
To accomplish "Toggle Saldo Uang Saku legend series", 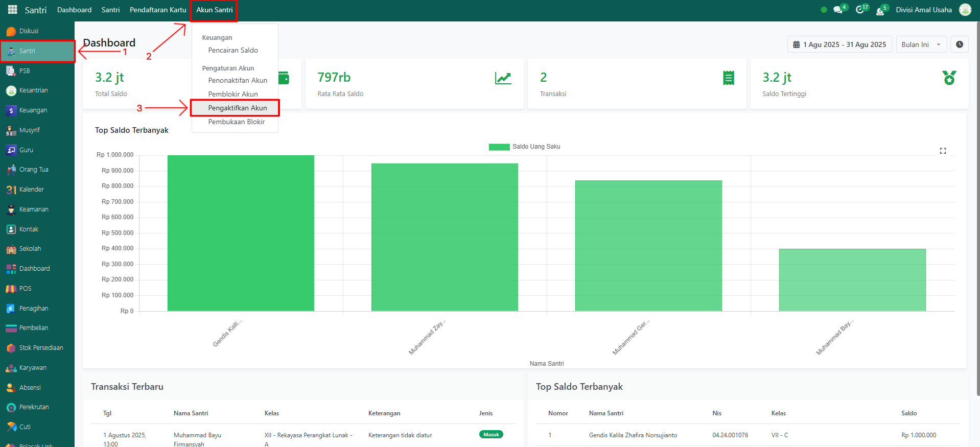I will tap(524, 147).
